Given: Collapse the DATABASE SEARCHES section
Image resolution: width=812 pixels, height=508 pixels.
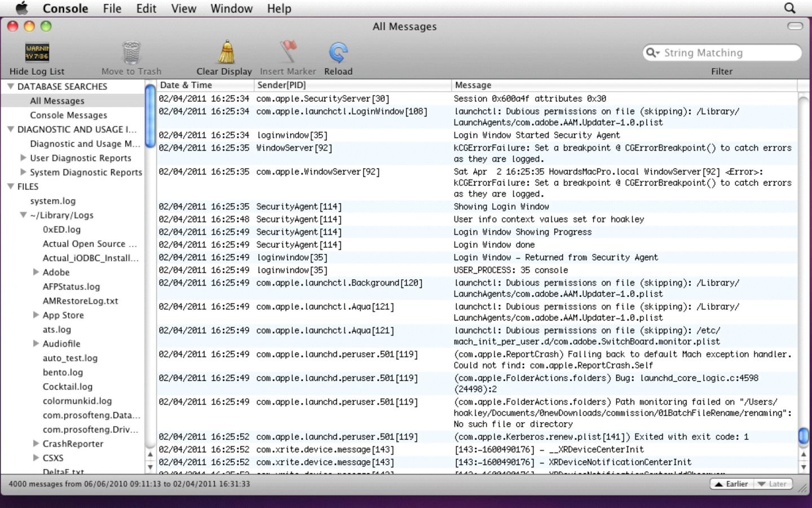Looking at the screenshot, I should point(10,86).
